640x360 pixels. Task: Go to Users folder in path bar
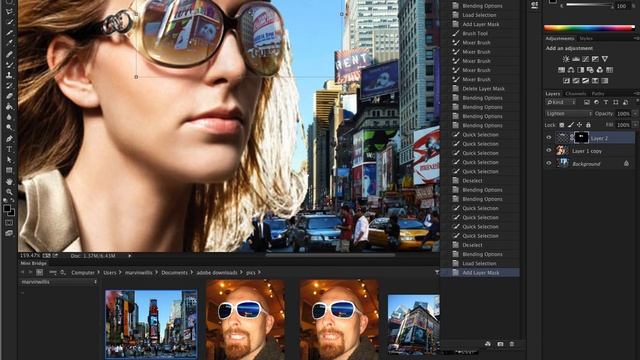click(109, 272)
